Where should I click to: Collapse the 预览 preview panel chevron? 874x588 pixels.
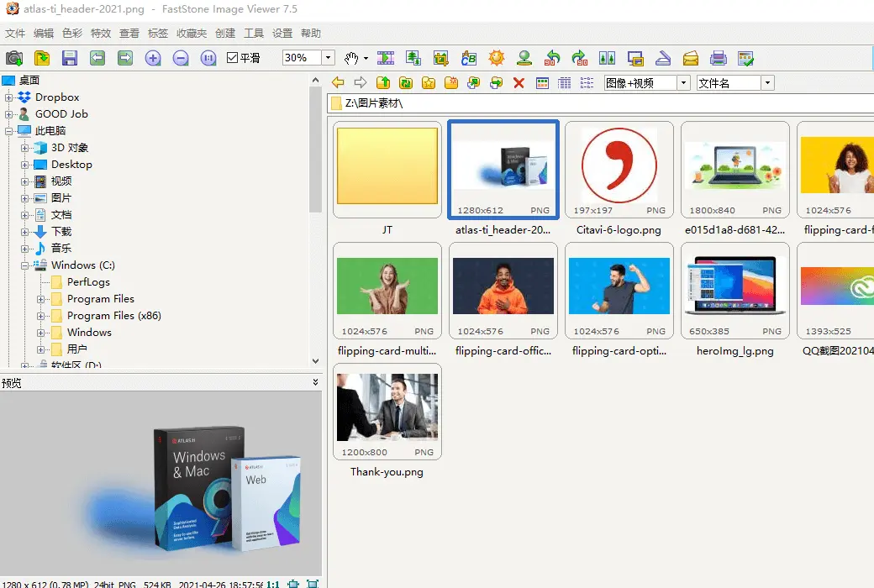(315, 382)
